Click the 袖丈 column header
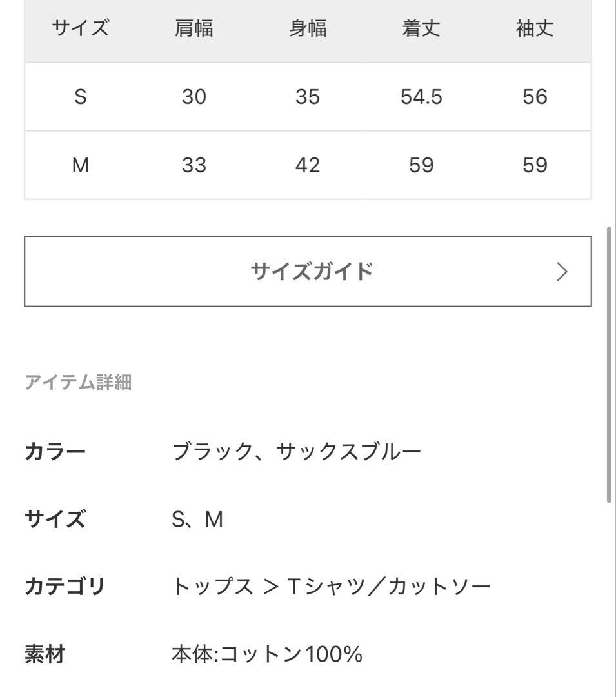 pyautogui.click(x=535, y=28)
